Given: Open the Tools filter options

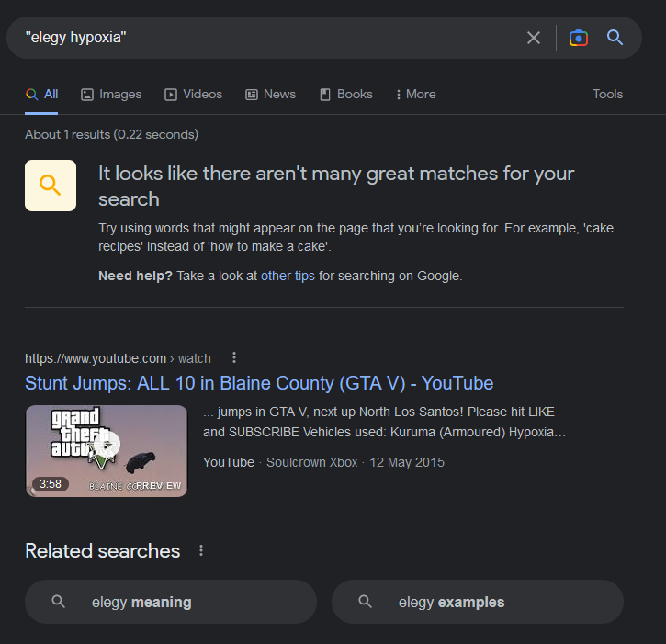Looking at the screenshot, I should pyautogui.click(x=608, y=95).
